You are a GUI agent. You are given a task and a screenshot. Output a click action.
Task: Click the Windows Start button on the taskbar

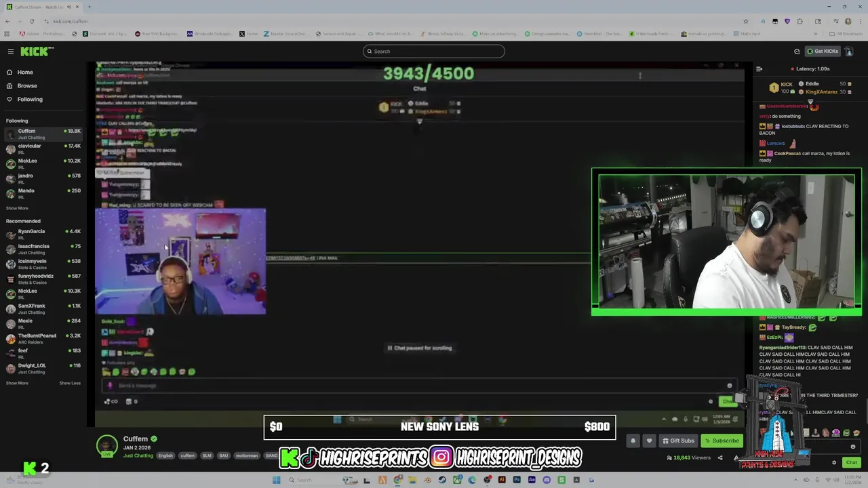pyautogui.click(x=276, y=480)
